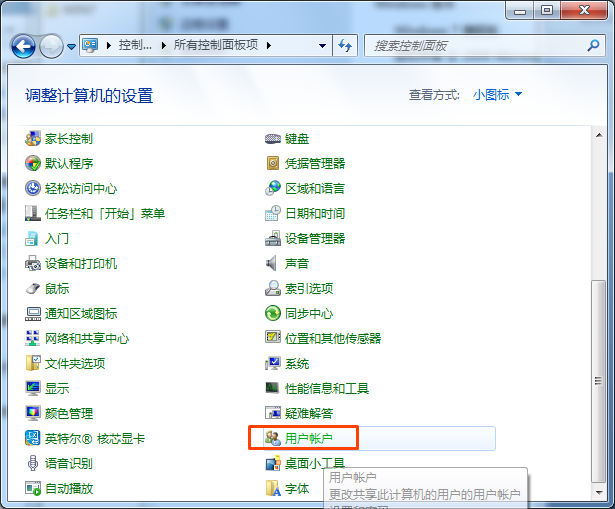Screen dimensions: 615x509
Task: Click the 设备和打印机 printer icon
Action: coord(33,263)
